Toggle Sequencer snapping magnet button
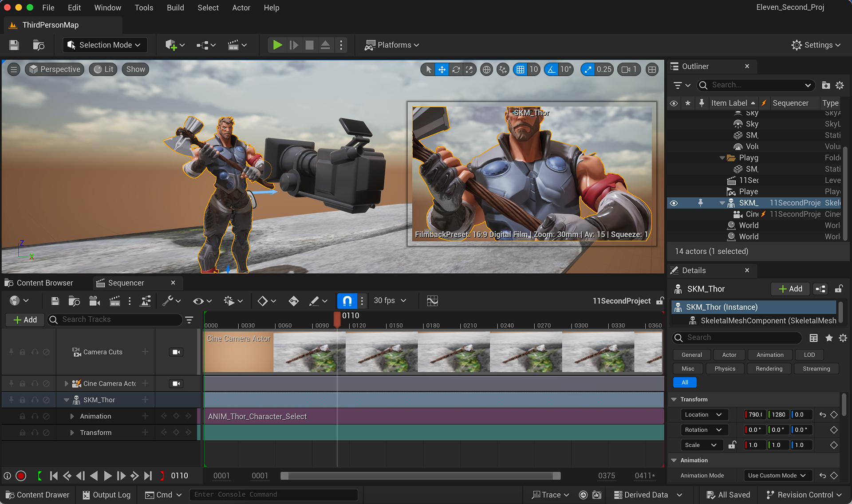 [x=347, y=301]
